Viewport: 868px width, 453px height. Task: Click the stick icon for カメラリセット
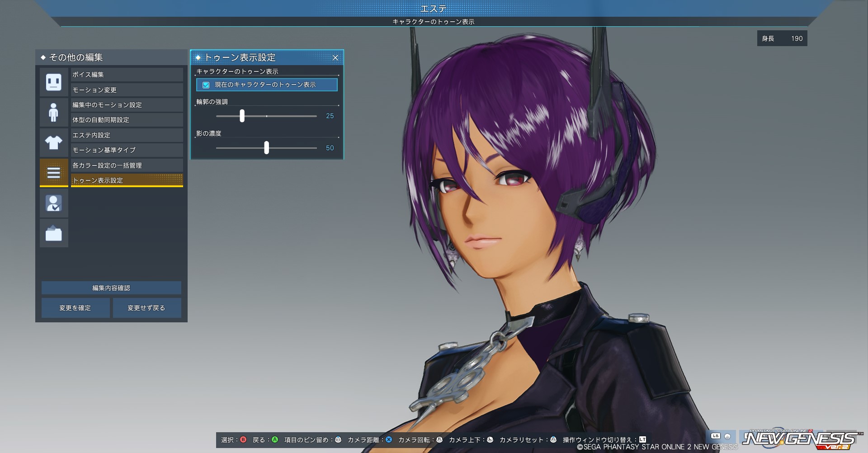(553, 439)
